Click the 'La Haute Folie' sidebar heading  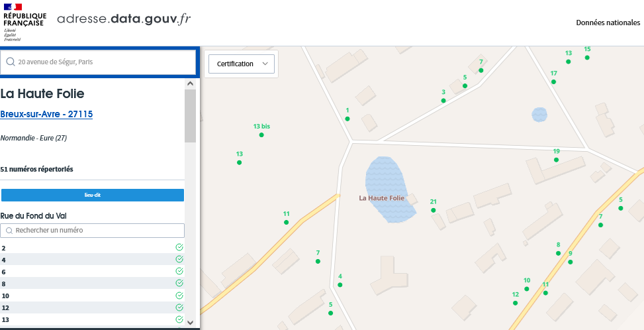(42, 93)
